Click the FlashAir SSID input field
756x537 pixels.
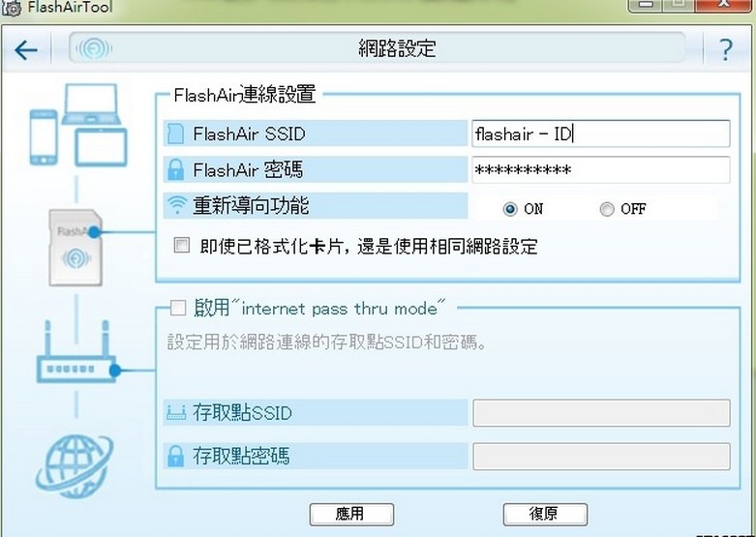601,134
